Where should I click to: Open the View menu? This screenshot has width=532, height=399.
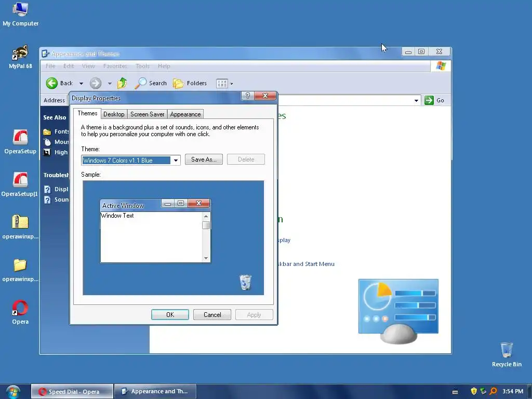(88, 66)
